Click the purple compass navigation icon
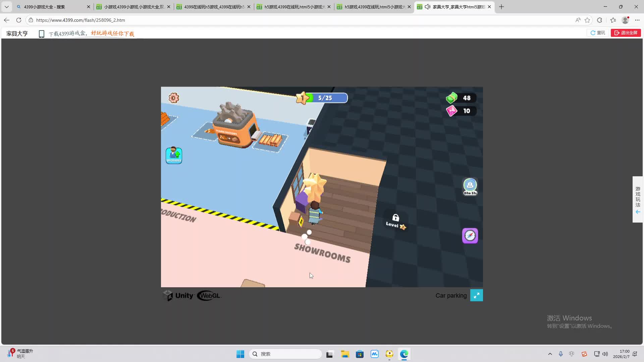644x362 pixels. [470, 236]
